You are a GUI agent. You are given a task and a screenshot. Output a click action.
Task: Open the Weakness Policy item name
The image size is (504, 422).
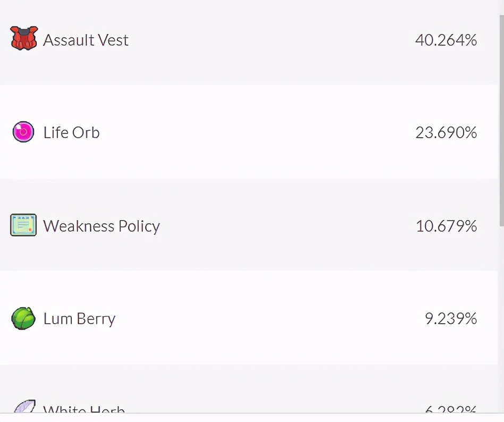click(102, 226)
